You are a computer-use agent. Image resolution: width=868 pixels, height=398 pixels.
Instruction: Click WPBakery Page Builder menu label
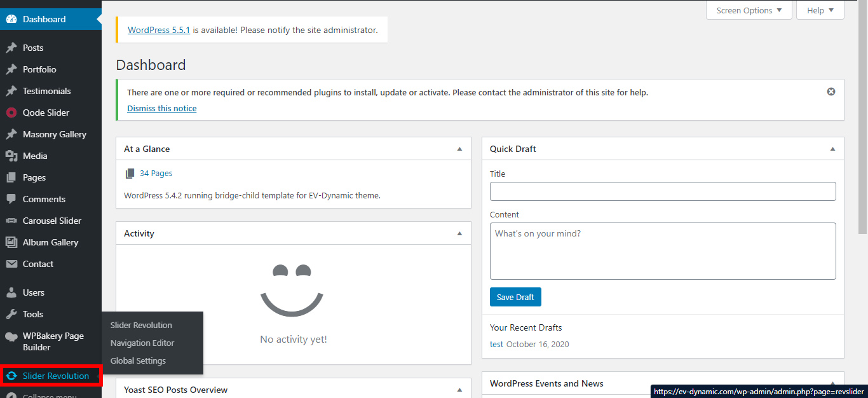[x=53, y=341]
